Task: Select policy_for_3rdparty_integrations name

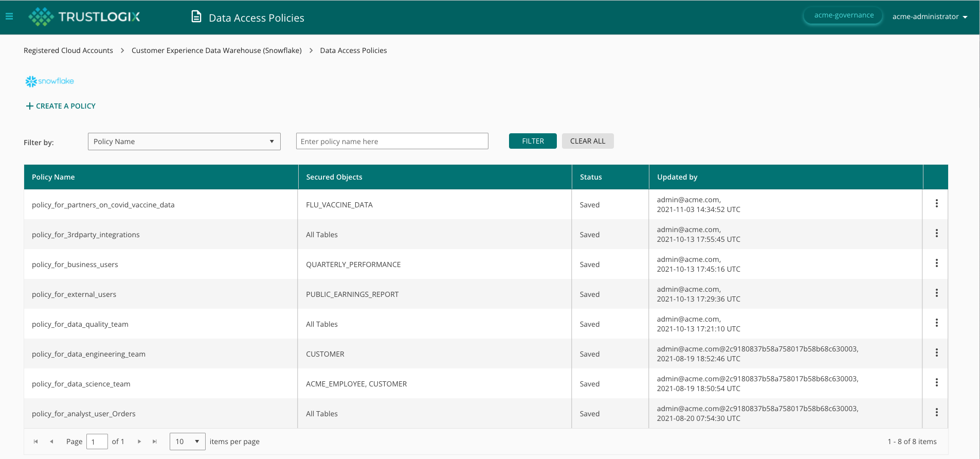Action: 86,235
